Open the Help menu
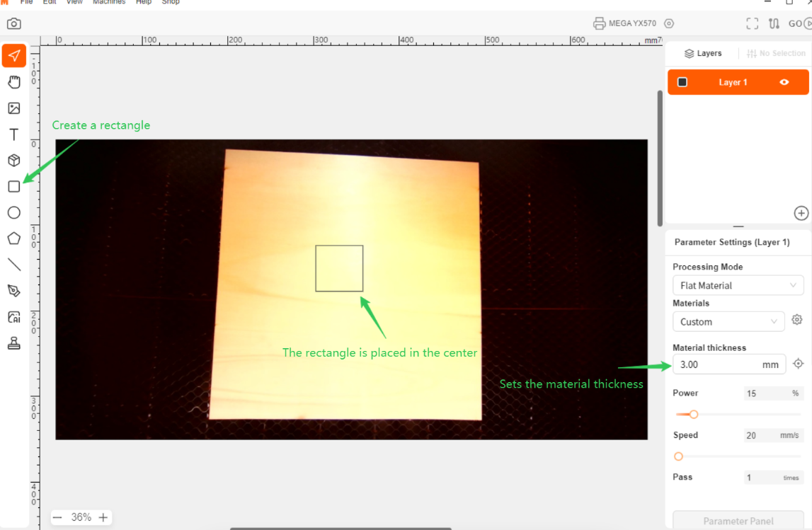Screen dimensions: 812x530 click(x=144, y=2)
